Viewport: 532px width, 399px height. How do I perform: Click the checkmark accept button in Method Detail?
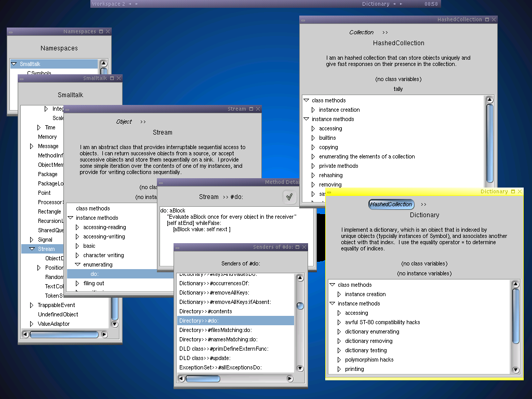tap(289, 197)
